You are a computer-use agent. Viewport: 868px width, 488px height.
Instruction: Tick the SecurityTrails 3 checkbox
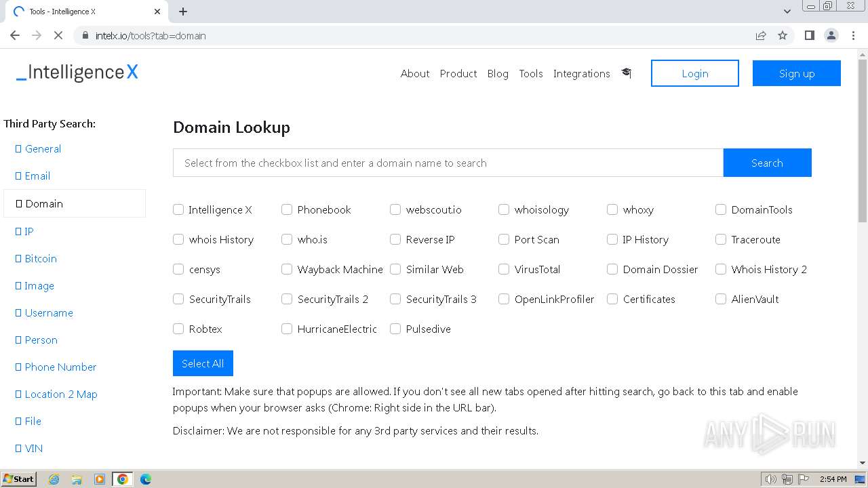click(x=395, y=299)
